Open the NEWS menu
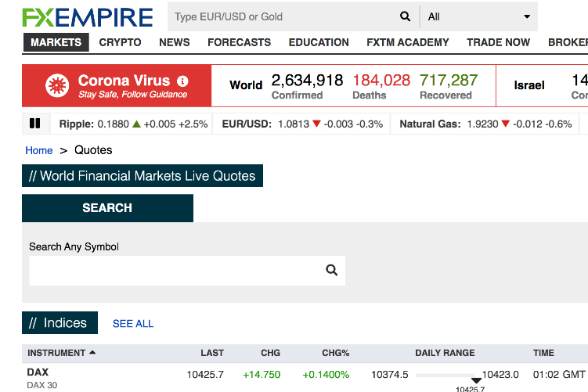 [175, 42]
